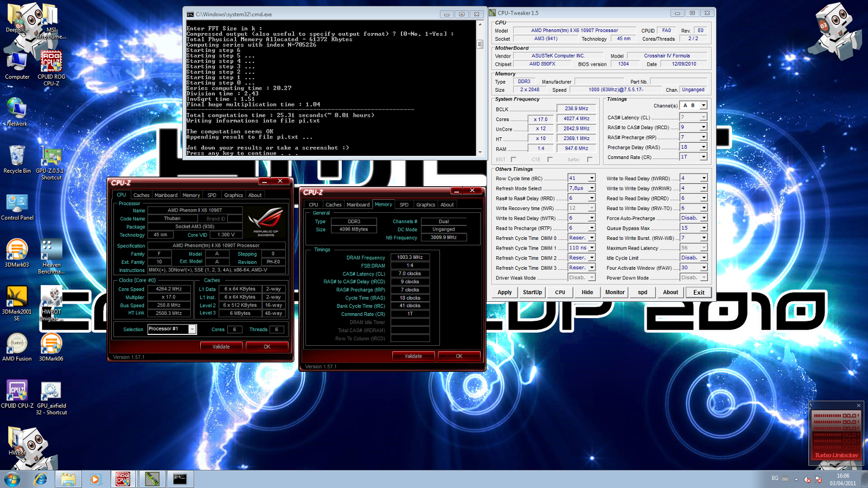Switch to Caches tab in left CPU-Z
The height and width of the screenshot is (488, 868).
click(x=141, y=195)
